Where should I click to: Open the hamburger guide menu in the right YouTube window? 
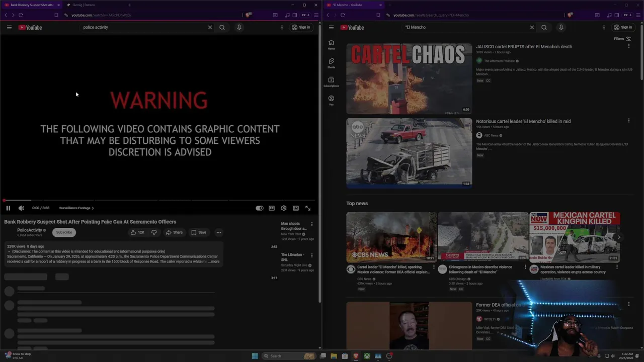pos(331,27)
